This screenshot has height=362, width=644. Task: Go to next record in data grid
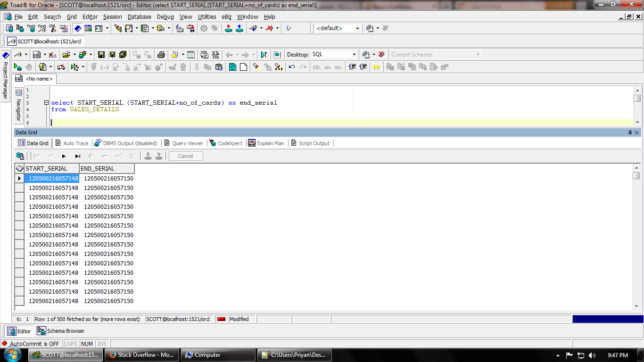[64, 156]
